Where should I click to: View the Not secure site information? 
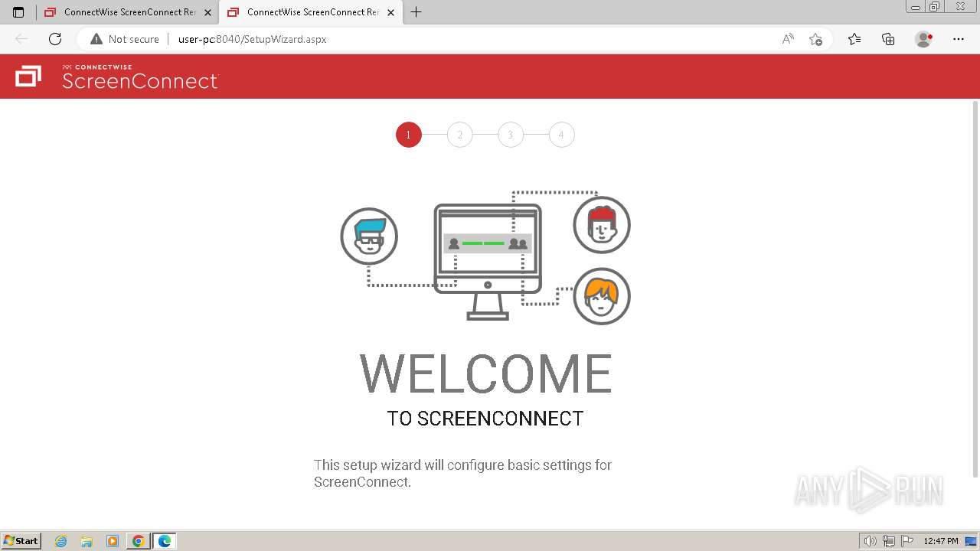125,39
